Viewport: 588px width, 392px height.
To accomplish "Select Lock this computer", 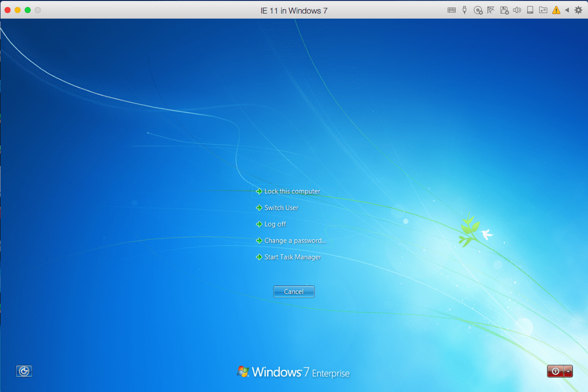I will (x=292, y=191).
